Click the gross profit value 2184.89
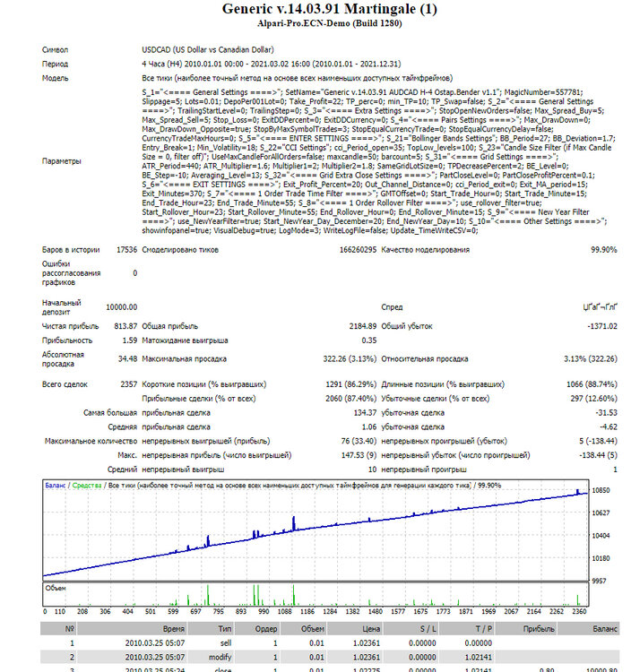Screen dimensions: 631x672 (363, 326)
